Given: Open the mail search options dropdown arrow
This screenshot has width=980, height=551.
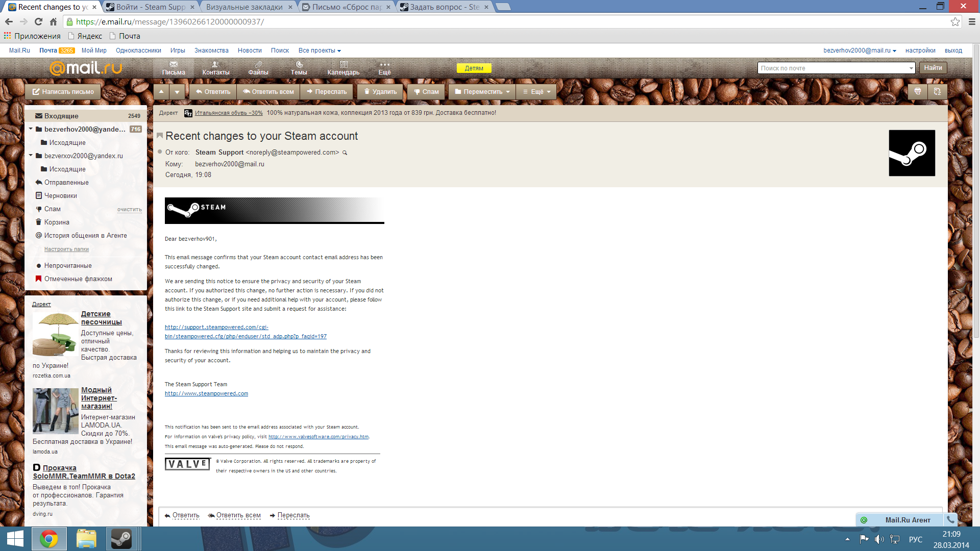Looking at the screenshot, I should tap(911, 68).
